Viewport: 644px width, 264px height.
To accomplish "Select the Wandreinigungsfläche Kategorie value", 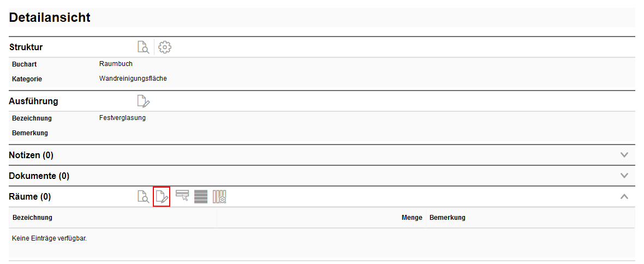I will pos(133,79).
